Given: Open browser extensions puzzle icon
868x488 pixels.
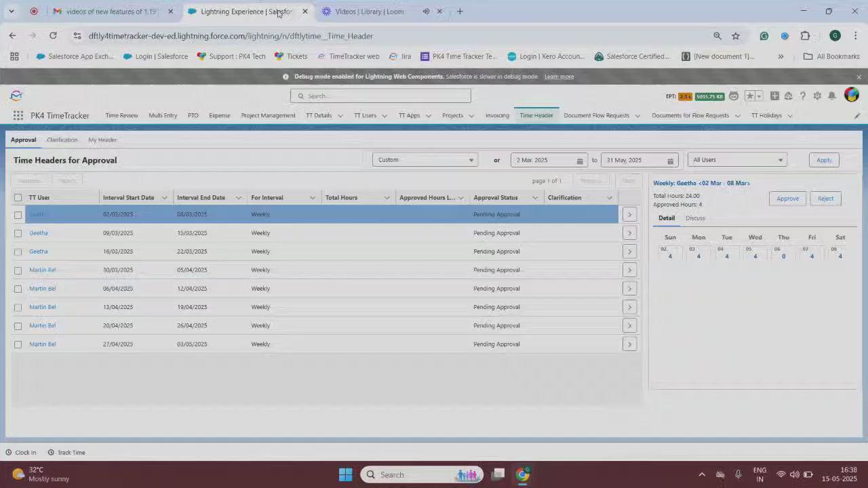Looking at the screenshot, I should coord(805,36).
